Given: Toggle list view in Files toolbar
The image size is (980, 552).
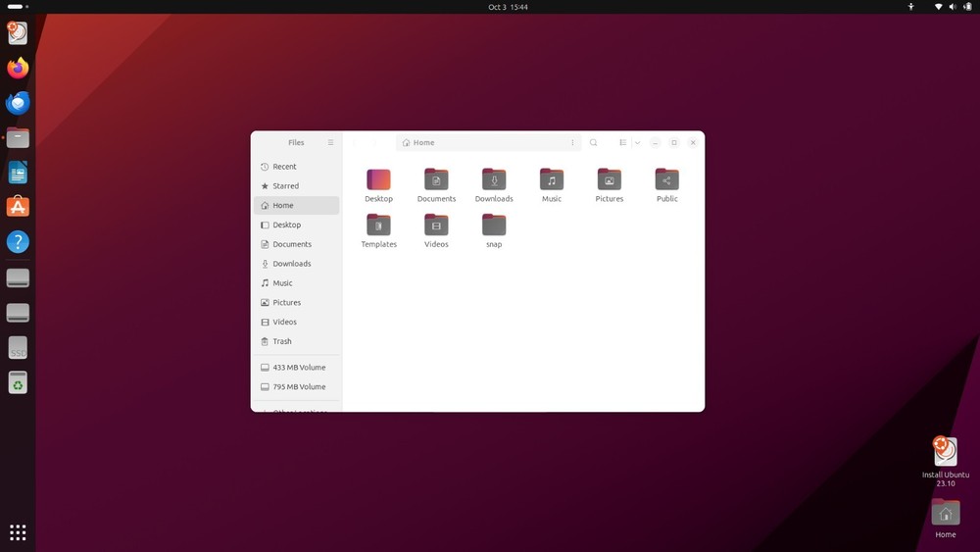Looking at the screenshot, I should pyautogui.click(x=623, y=142).
